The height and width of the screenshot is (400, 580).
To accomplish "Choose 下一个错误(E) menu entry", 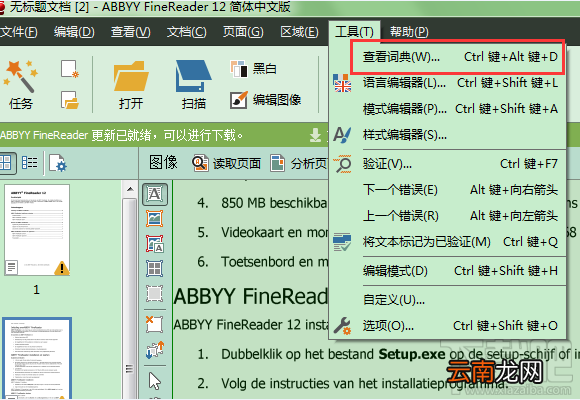I will (448, 190).
